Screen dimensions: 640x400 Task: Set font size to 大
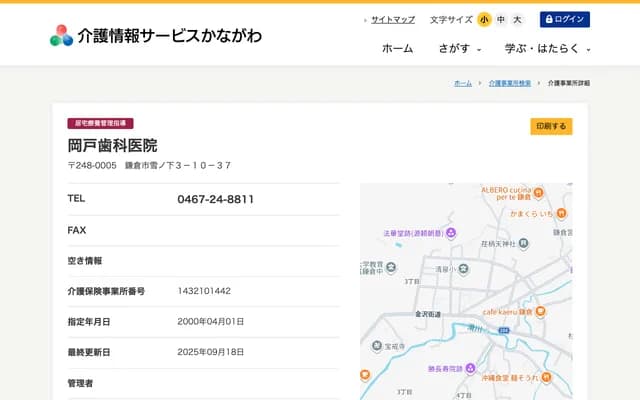coord(517,20)
